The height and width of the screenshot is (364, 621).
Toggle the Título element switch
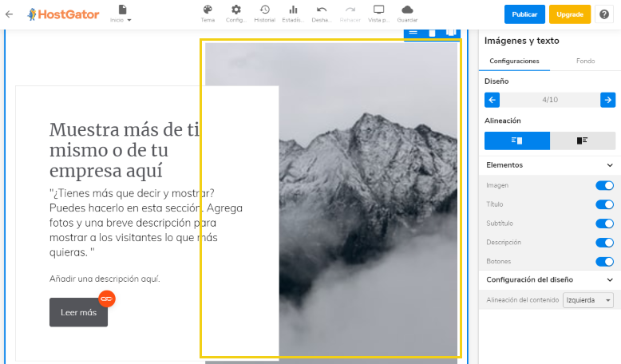(604, 204)
